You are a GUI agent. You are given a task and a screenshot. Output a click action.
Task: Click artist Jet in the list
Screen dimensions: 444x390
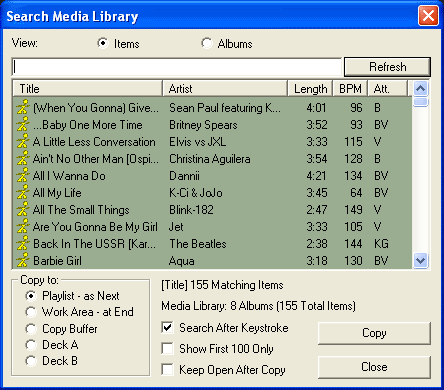[176, 227]
